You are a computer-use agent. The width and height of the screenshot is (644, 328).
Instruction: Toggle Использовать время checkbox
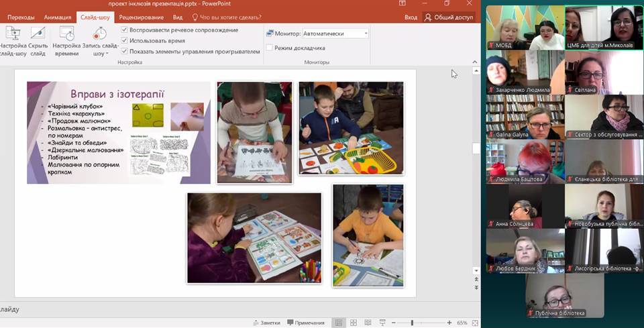click(125, 40)
